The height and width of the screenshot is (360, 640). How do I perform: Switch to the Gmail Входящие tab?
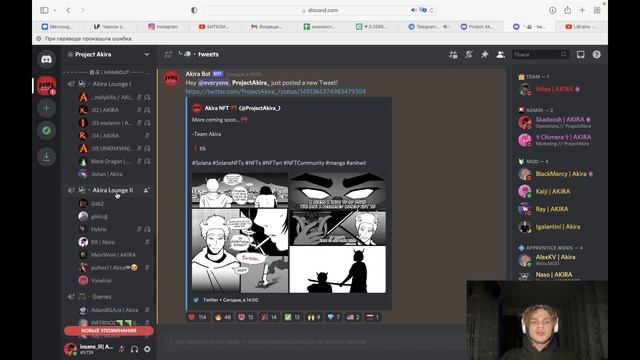[267, 27]
